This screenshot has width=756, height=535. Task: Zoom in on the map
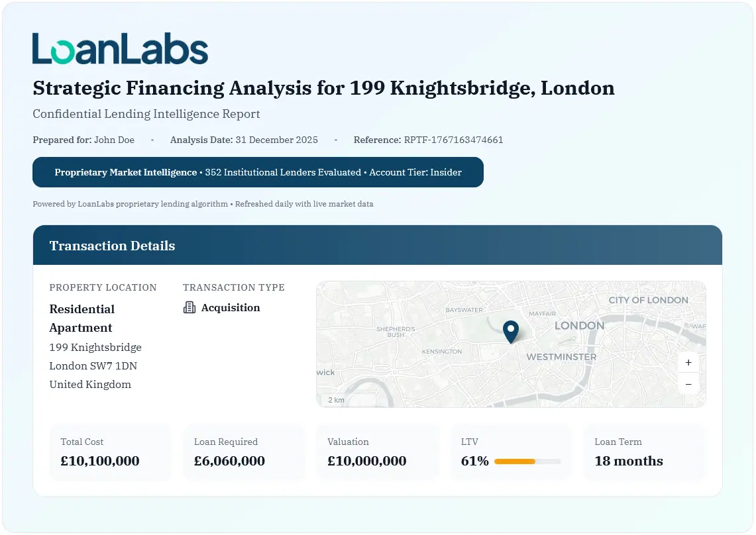click(688, 363)
